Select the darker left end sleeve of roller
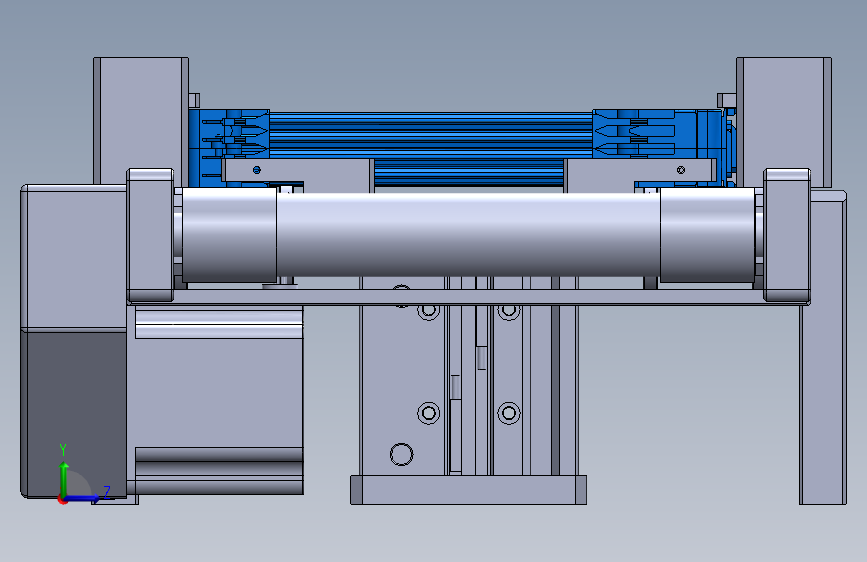Screen dimensions: 867x562 (x=229, y=235)
